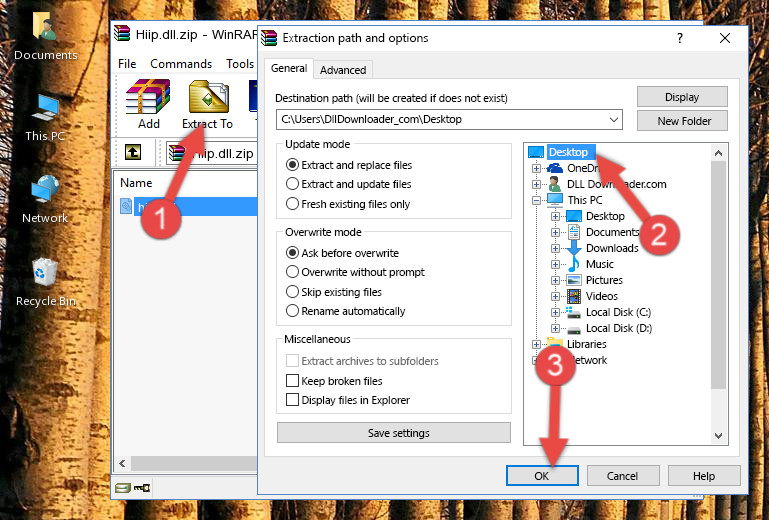Click the "Local Disk (D:)" tree label
Image resolution: width=769 pixels, height=520 pixels.
coord(619,328)
